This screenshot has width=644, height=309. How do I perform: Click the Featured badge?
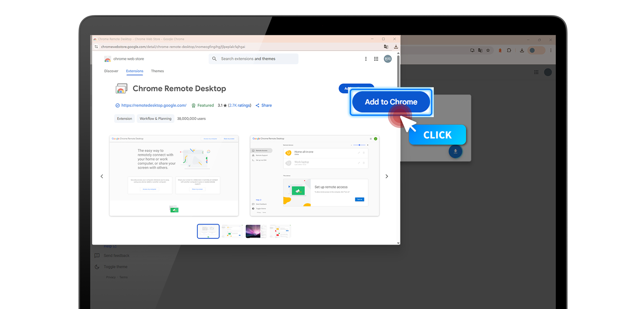tap(203, 105)
